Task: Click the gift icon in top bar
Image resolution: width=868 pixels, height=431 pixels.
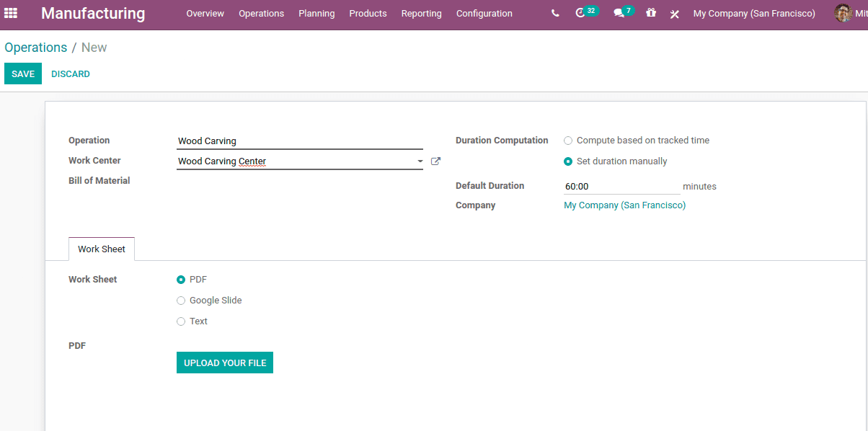Action: coord(651,13)
